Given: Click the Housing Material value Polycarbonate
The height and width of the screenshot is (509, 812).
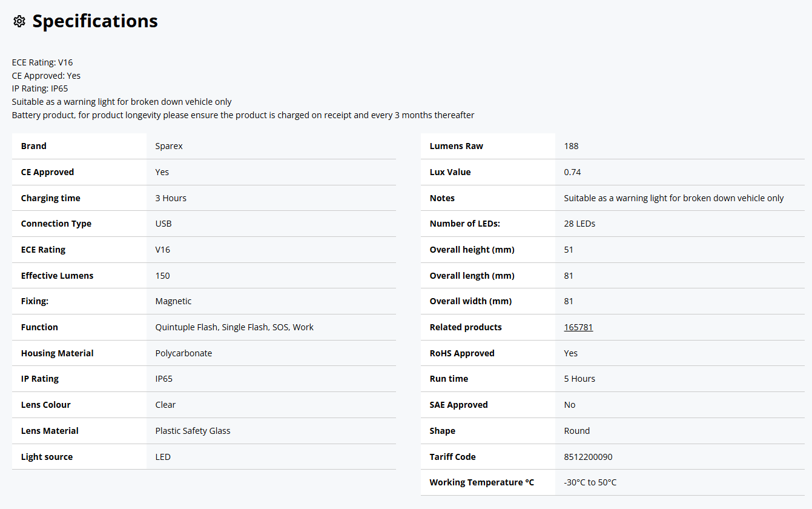Looking at the screenshot, I should [x=183, y=353].
